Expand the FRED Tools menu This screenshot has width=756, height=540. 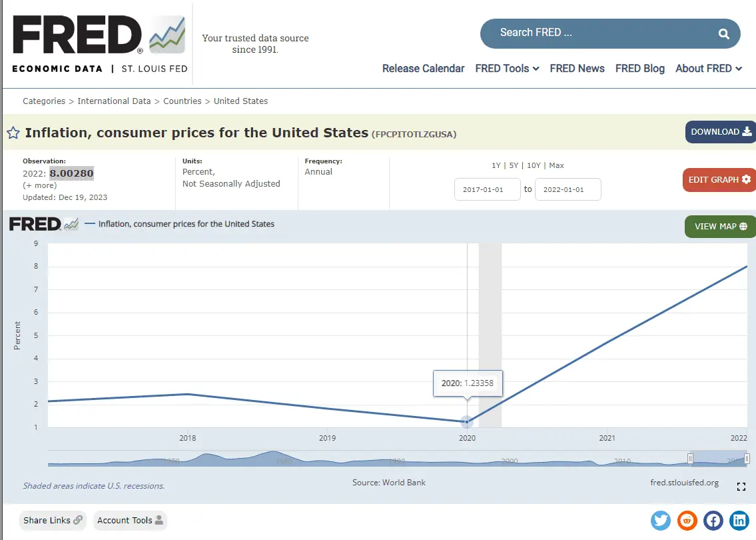tap(506, 69)
